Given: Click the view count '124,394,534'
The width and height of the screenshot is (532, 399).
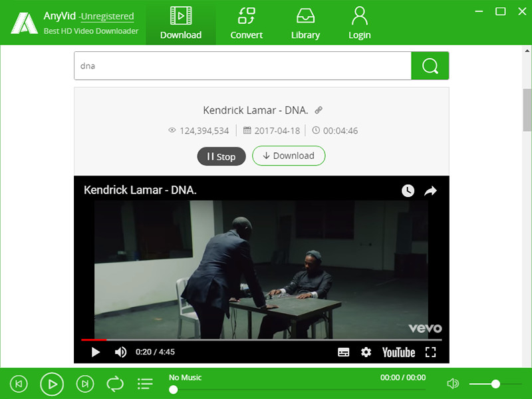Looking at the screenshot, I should (x=204, y=130).
